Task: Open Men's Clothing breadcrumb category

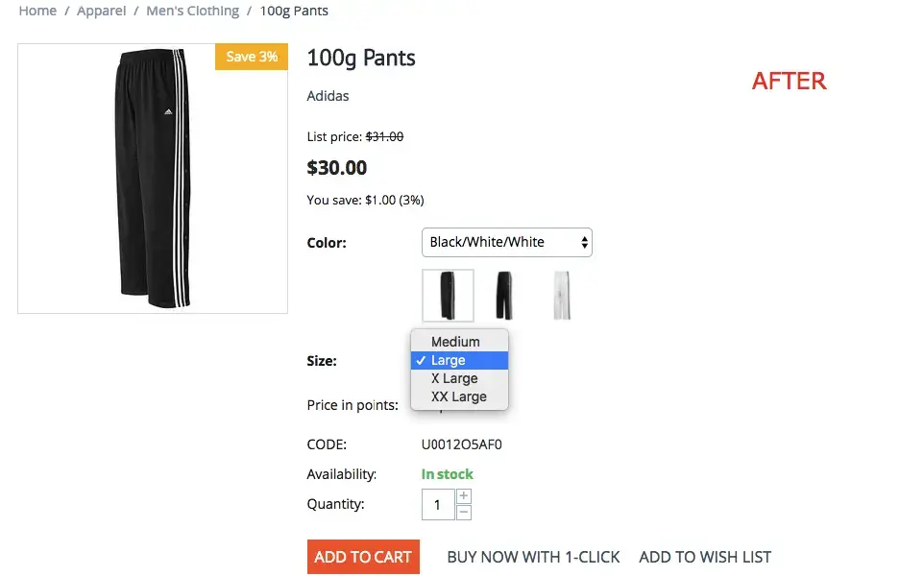Action: pos(192,12)
